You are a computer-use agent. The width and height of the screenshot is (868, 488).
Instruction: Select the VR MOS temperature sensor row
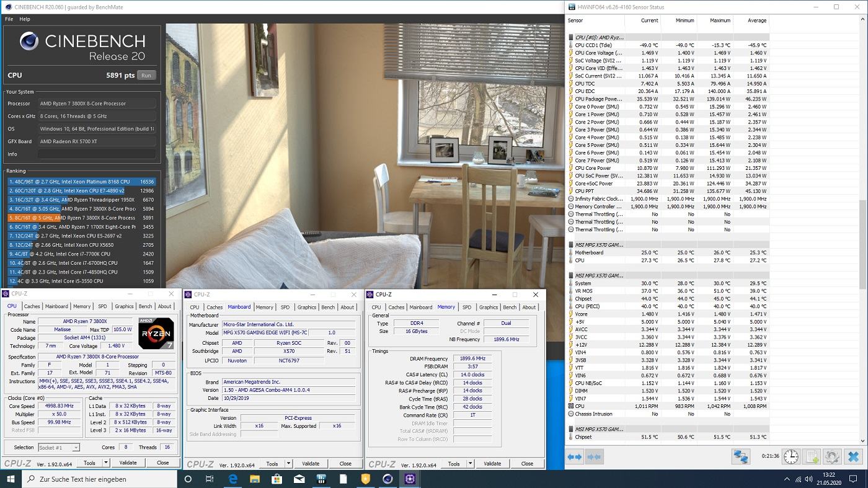click(668, 291)
